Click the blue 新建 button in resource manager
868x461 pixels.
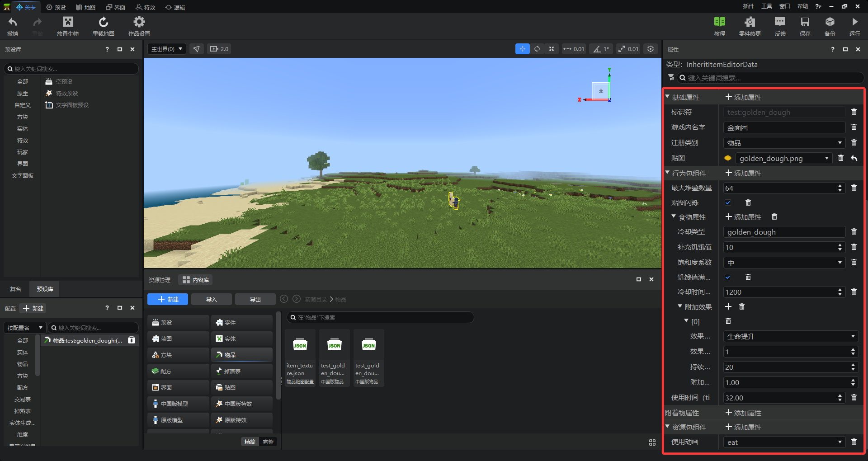(x=168, y=299)
